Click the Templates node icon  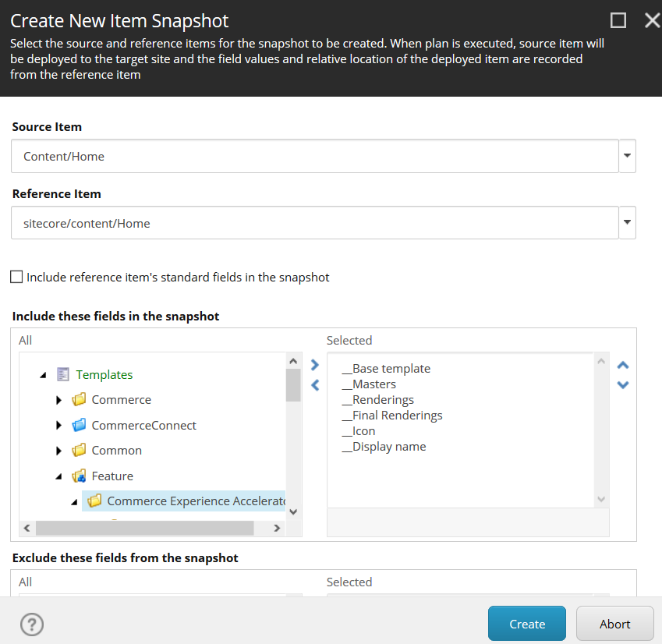coord(64,375)
